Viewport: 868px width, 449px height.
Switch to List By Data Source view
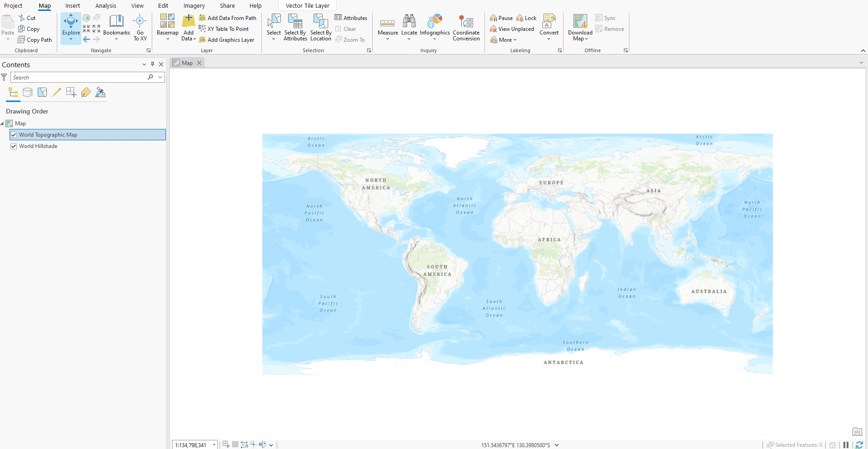pos(28,93)
